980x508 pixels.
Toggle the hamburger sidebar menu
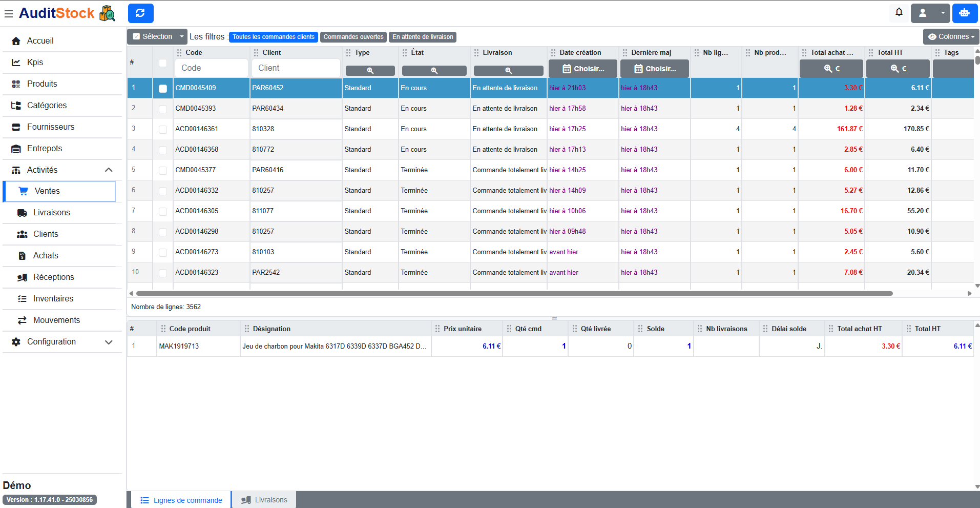point(9,14)
